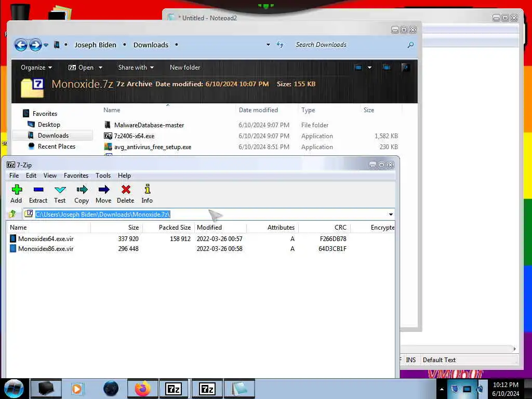Select Monoxidex86.exe.vir in the archive list
This screenshot has height=399, width=532.
(46, 249)
